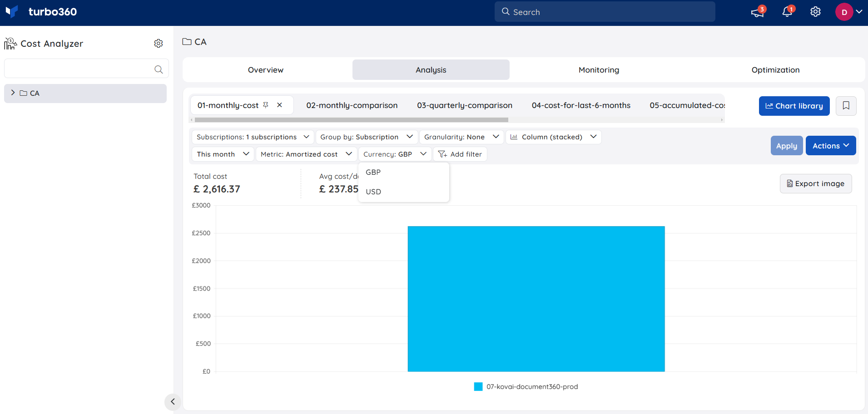Export the chart image

pyautogui.click(x=815, y=184)
